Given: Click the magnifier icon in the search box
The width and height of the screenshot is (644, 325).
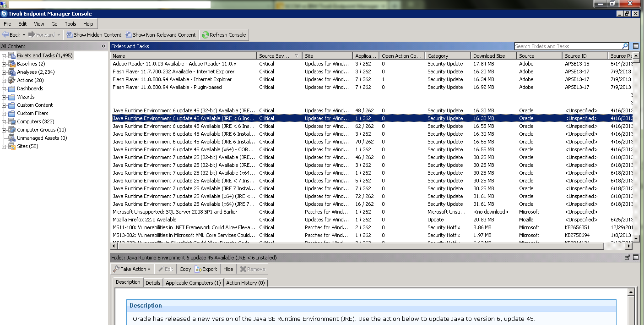Looking at the screenshot, I should coord(625,46).
